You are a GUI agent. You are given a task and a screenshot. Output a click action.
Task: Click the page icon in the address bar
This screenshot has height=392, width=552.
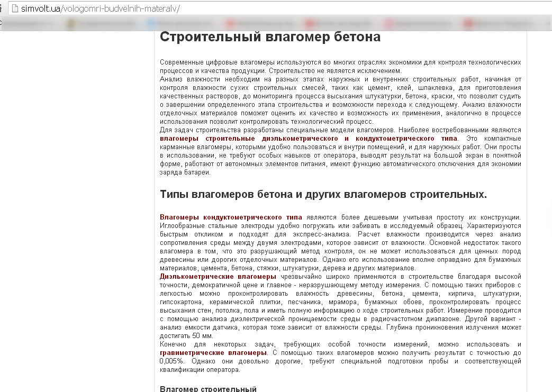[x=15, y=9]
